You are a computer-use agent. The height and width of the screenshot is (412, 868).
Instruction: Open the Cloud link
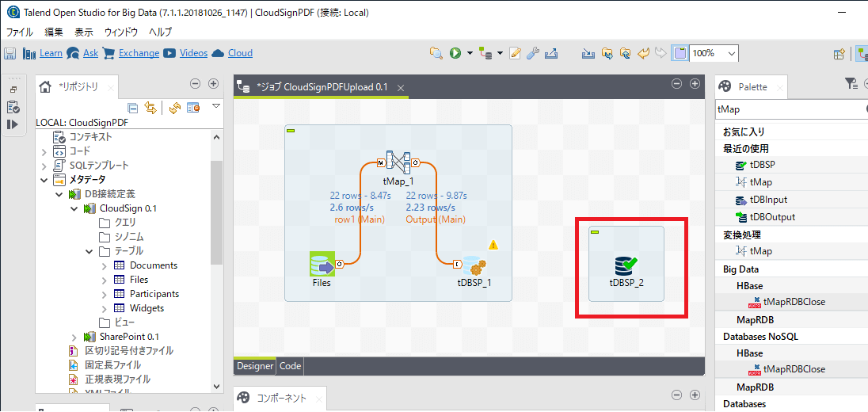click(240, 53)
